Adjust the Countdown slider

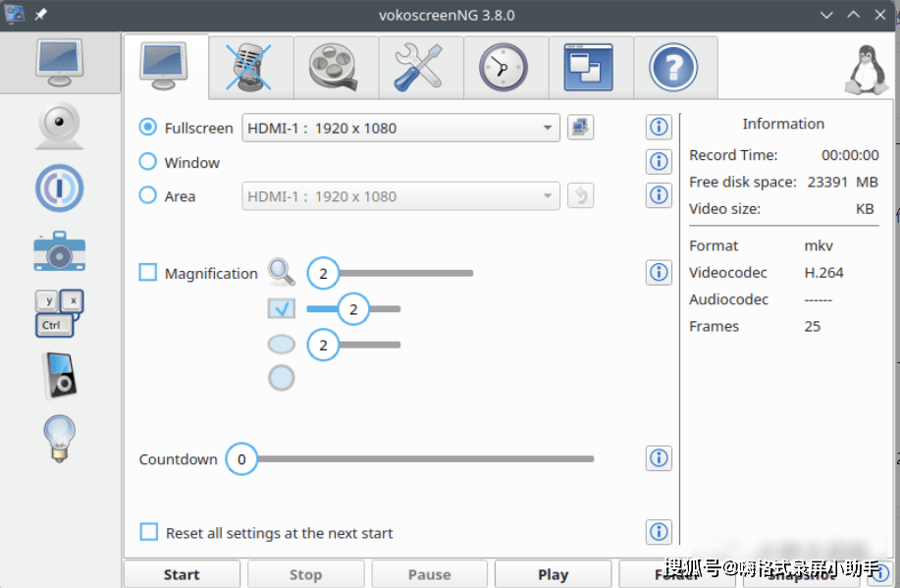(410, 458)
